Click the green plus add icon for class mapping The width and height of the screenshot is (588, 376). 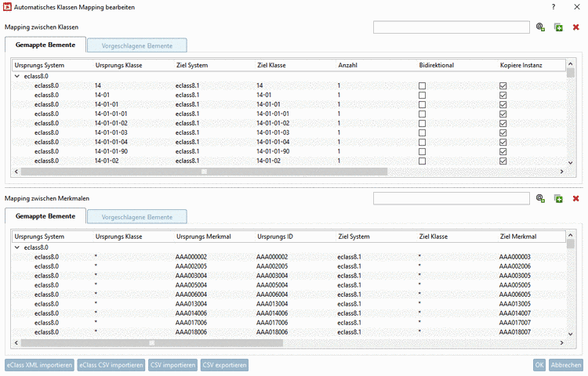[558, 27]
